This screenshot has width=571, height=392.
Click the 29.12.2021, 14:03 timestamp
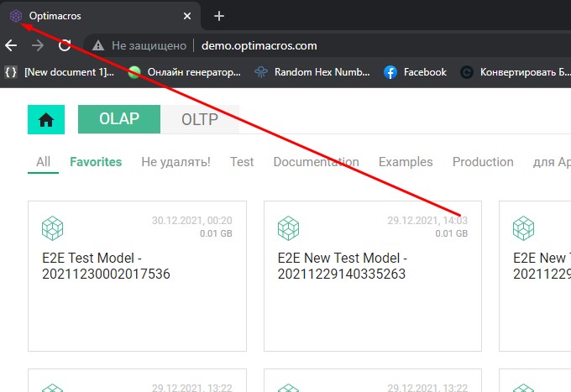[427, 221]
